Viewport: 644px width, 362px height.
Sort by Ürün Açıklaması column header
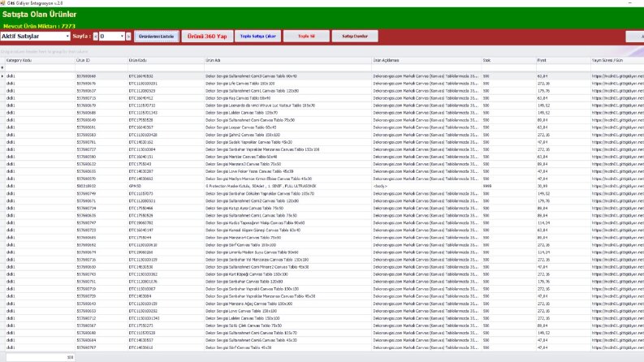(426, 60)
